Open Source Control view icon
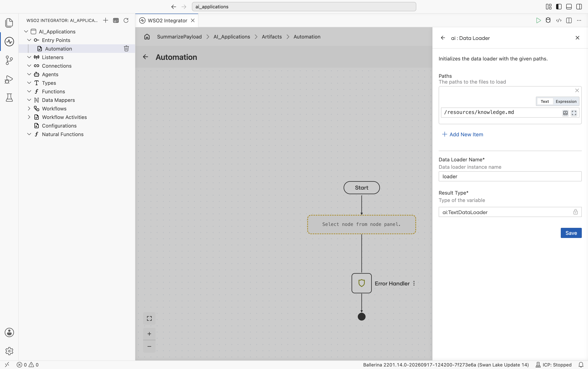Viewport: 588px width, 369px height. pos(9,60)
